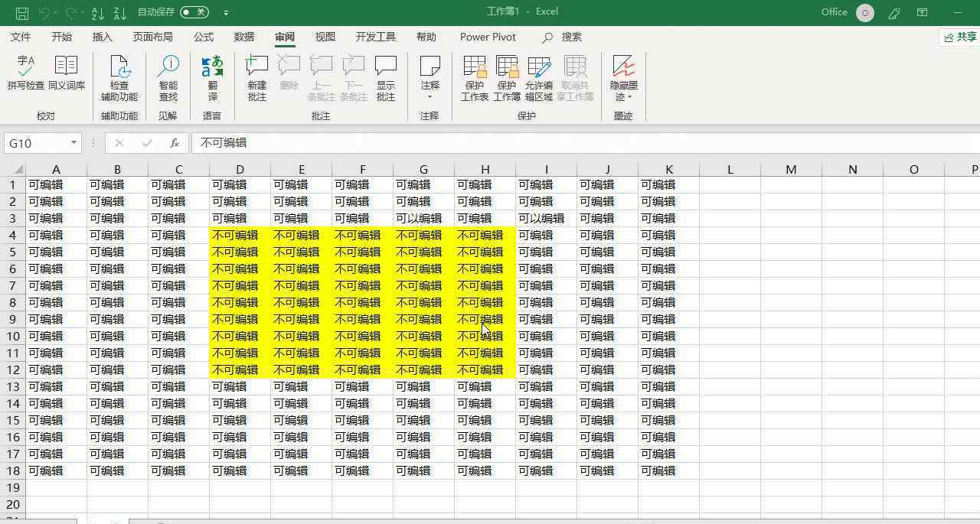Click the 翻译 translate icon
980x524 pixels.
tap(212, 79)
